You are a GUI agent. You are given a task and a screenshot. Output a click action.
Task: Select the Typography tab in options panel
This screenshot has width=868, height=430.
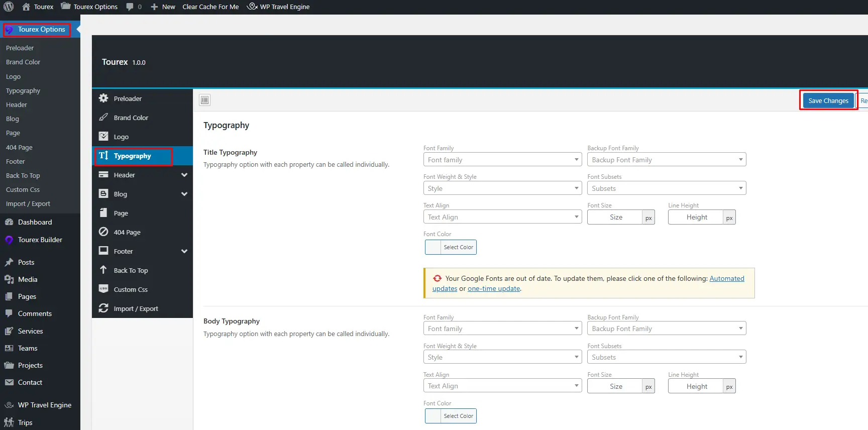click(143, 156)
